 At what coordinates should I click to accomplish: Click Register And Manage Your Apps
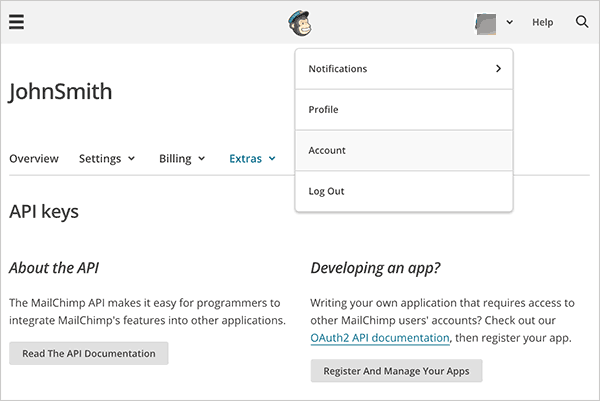(396, 371)
